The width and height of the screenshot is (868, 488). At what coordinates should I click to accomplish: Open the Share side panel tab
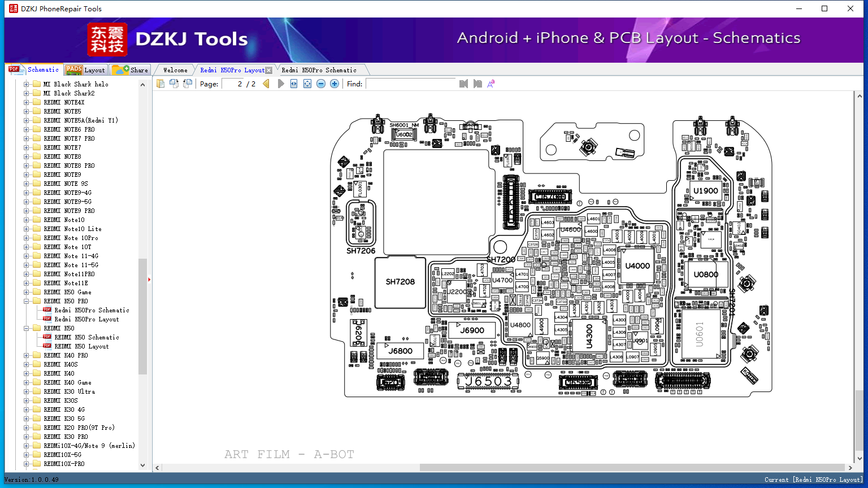pyautogui.click(x=131, y=70)
